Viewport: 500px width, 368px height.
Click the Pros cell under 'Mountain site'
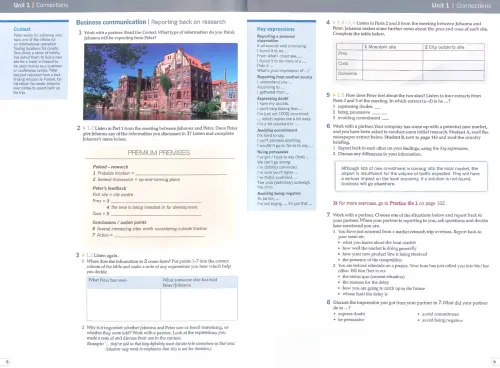(393, 55)
